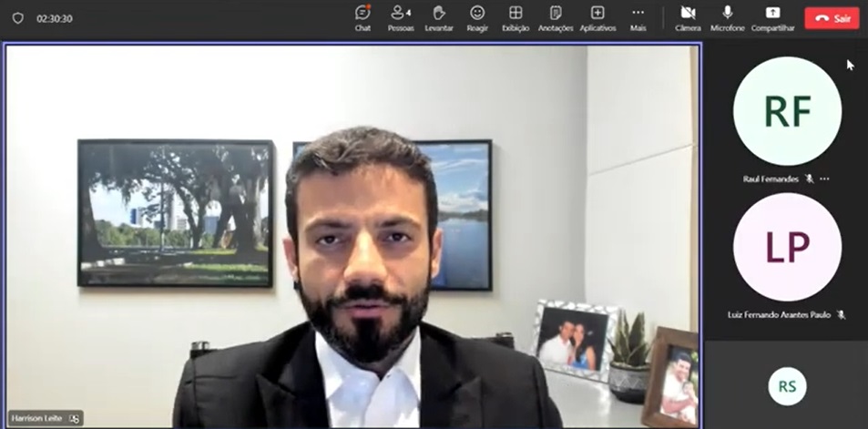Click the Compartilhar share screen icon
868x429 pixels.
click(x=772, y=17)
